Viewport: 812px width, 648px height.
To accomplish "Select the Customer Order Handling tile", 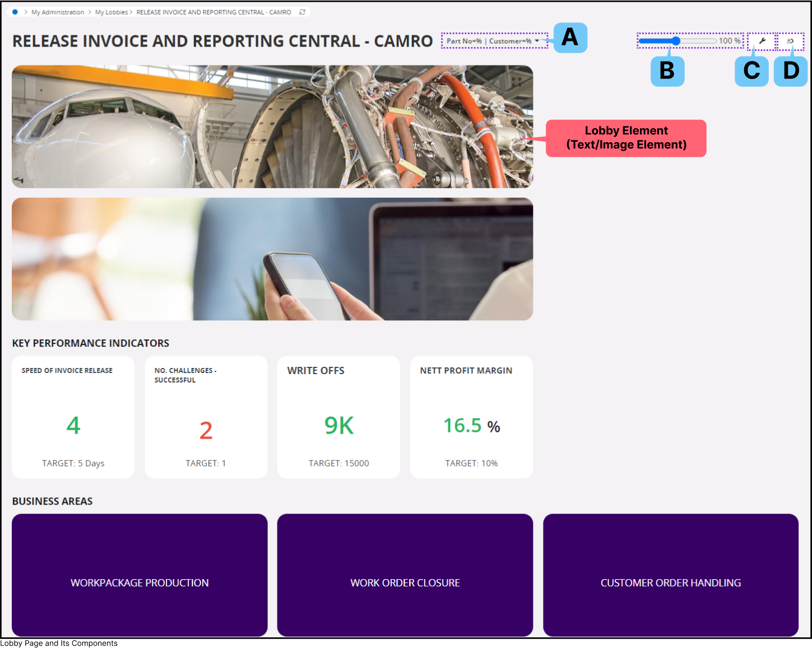I will click(670, 575).
